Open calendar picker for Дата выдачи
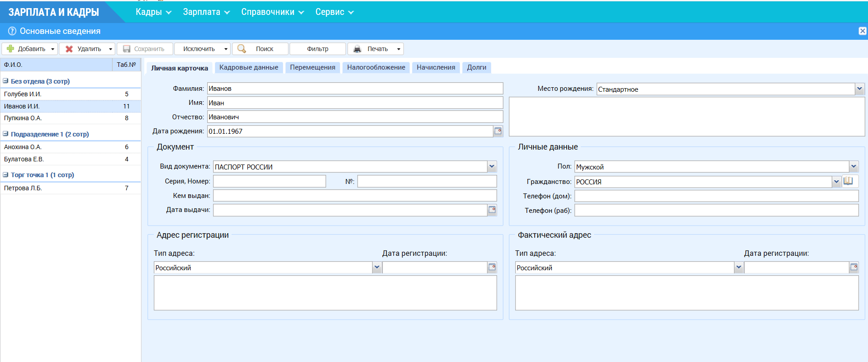Viewport: 868px width, 362px height. 492,210
